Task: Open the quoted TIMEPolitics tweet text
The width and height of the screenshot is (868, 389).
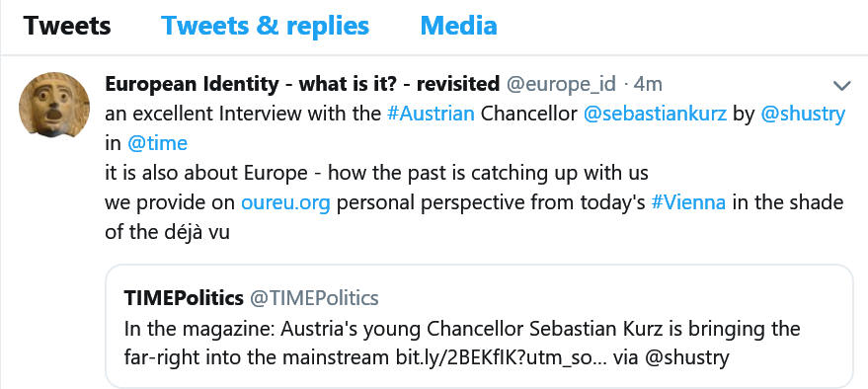Action: pos(462,343)
